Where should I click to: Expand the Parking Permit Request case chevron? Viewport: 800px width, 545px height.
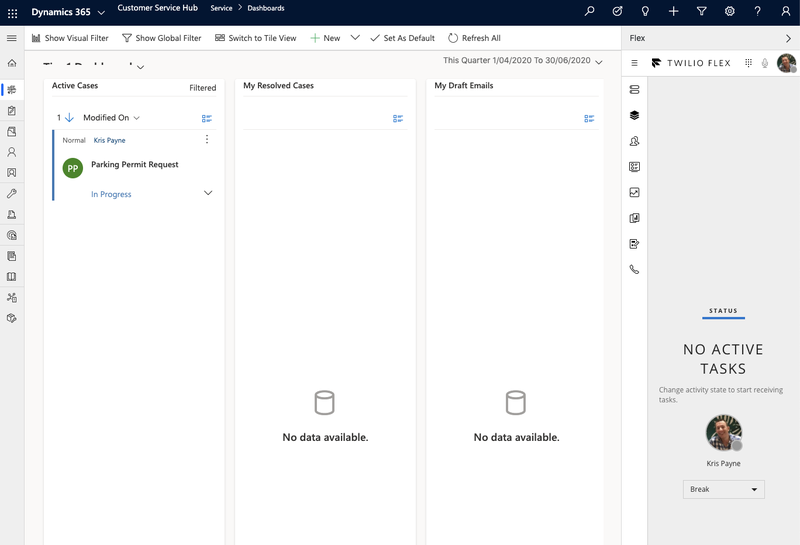click(208, 193)
